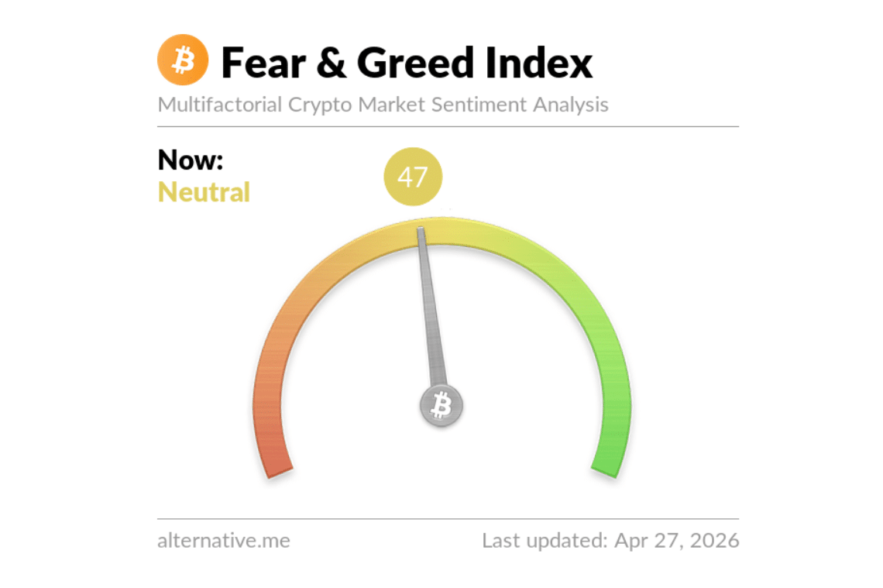
Task: Click the "Last updated:" label
Action: tap(544, 540)
